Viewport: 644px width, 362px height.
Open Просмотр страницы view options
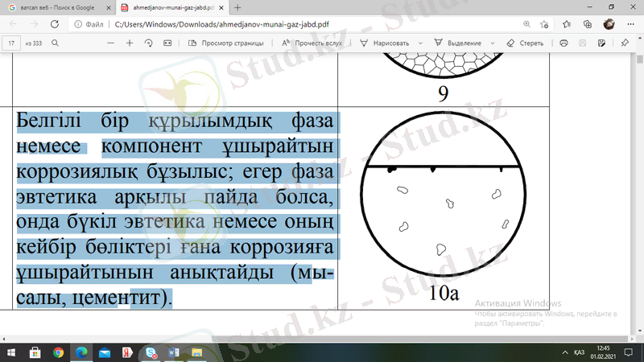point(226,43)
